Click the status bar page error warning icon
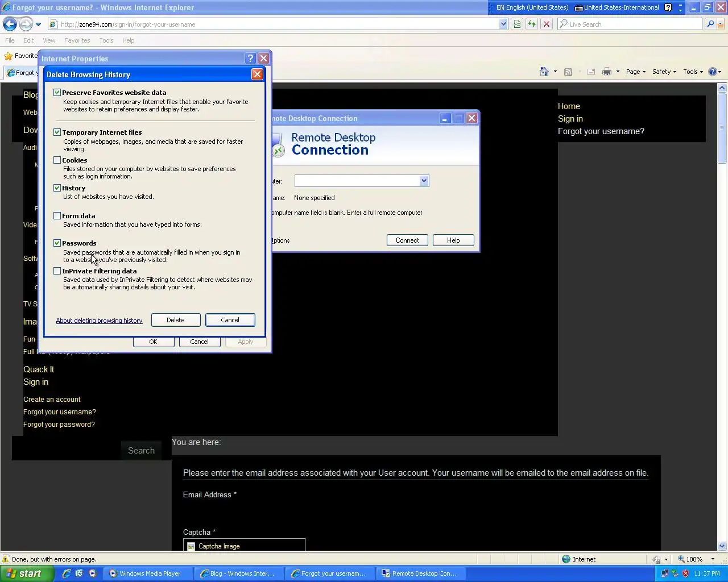 click(x=6, y=559)
